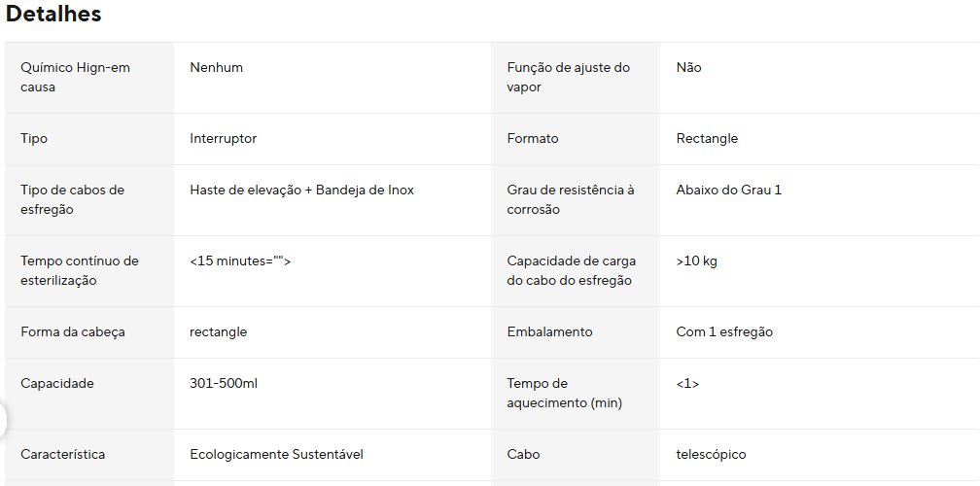Click the 301-500ml capacity value
980x486 pixels.
coord(223,384)
